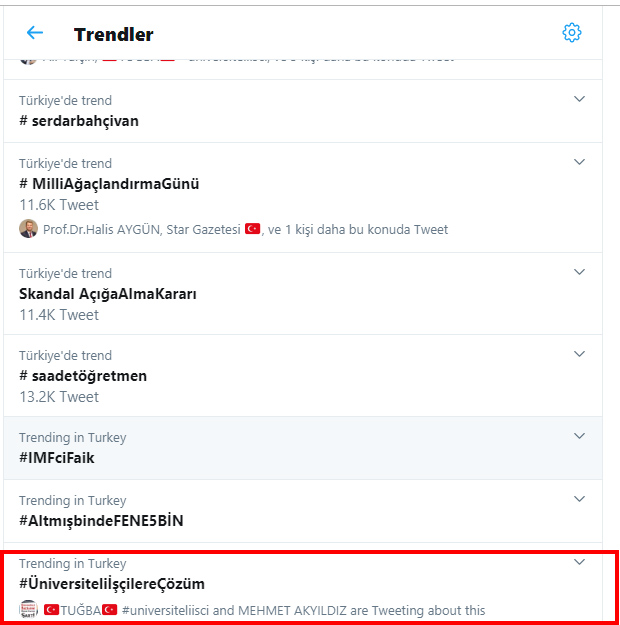Image resolution: width=620 pixels, height=625 pixels.
Task: Click the back arrow icon
Action: click(35, 33)
